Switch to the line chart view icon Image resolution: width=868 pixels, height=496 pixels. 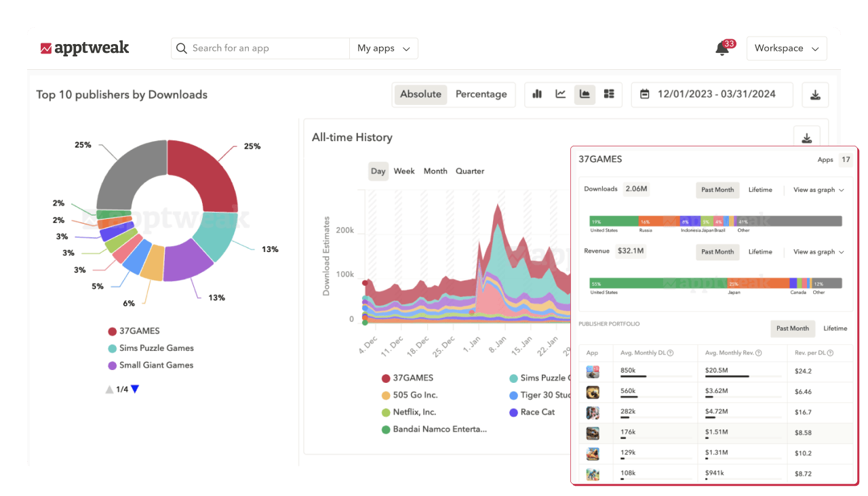[x=560, y=94]
